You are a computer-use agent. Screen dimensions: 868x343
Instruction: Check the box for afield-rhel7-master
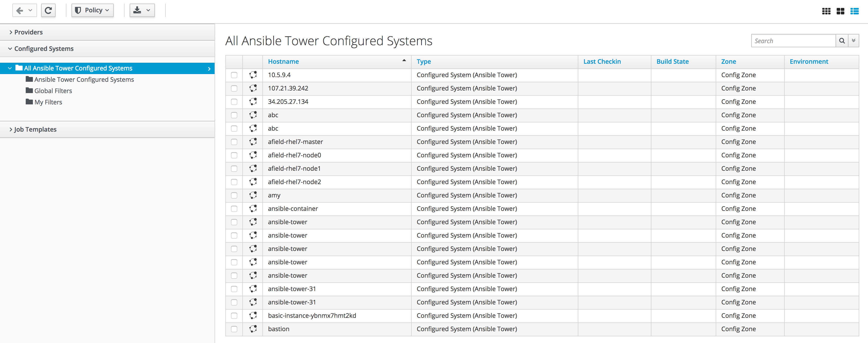click(234, 142)
